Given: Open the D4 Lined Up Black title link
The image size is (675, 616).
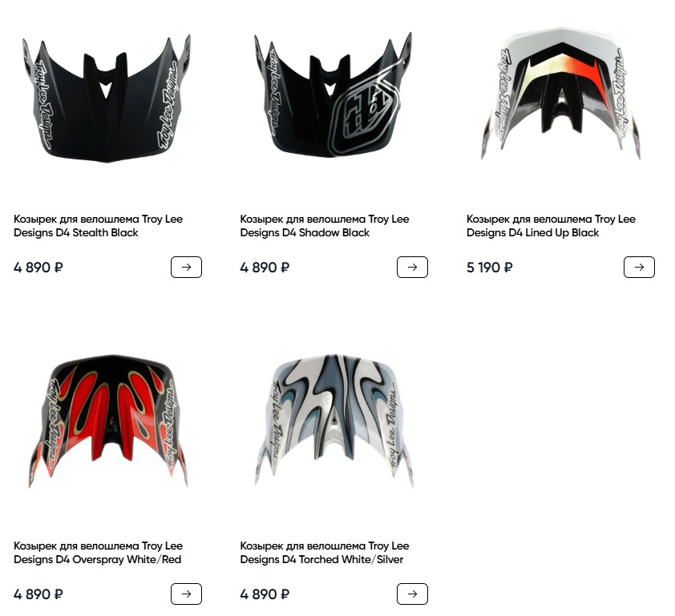Looking at the screenshot, I should (551, 226).
